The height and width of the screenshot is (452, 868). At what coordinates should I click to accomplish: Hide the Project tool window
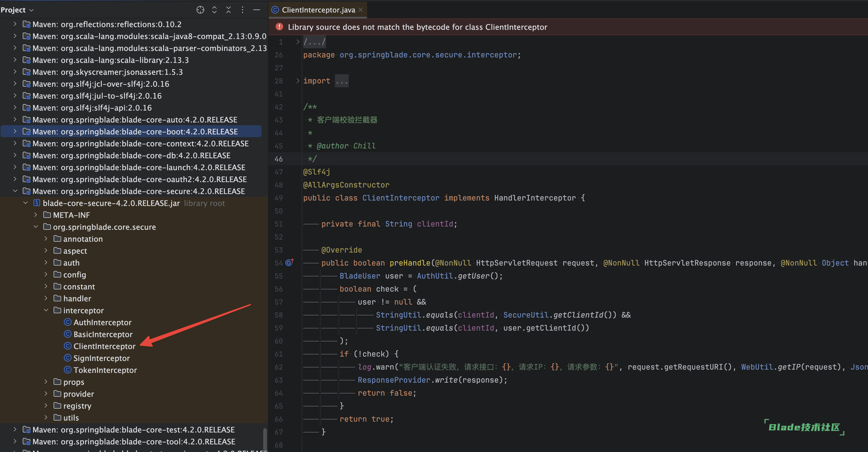click(x=257, y=10)
